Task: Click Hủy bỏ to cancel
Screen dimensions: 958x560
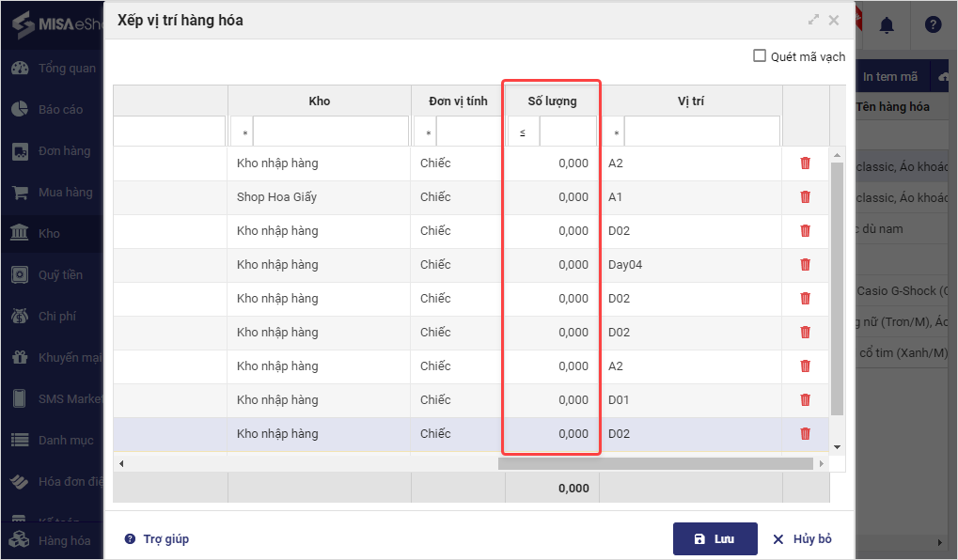Action: (802, 539)
